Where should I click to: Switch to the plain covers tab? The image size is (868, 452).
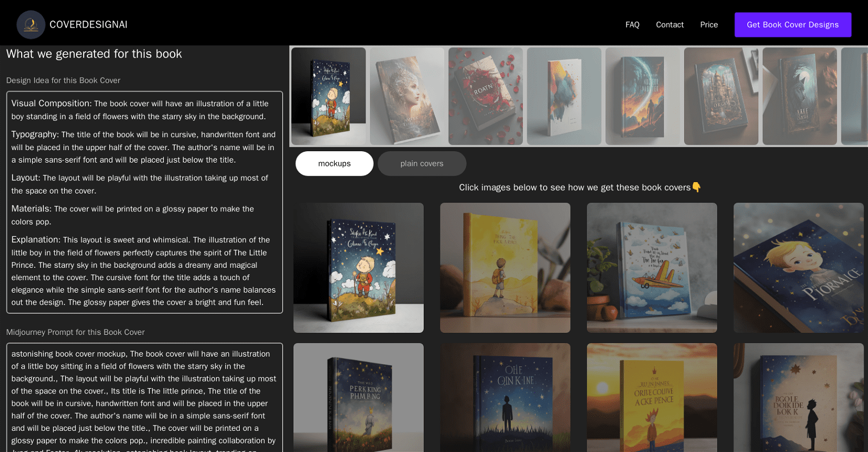[x=422, y=163]
